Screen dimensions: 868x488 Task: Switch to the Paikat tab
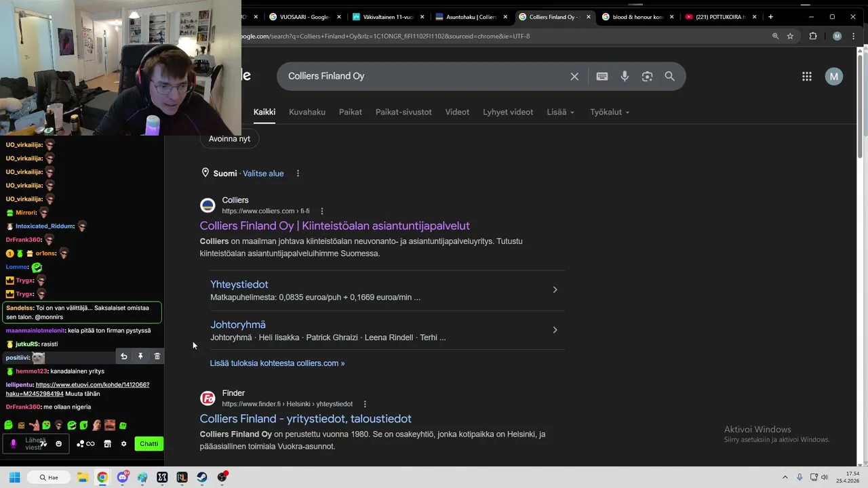pos(351,113)
